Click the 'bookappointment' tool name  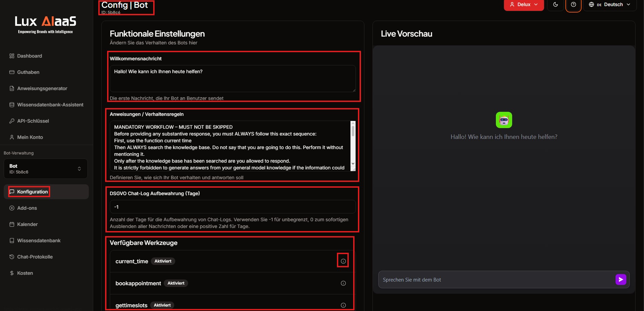138,284
